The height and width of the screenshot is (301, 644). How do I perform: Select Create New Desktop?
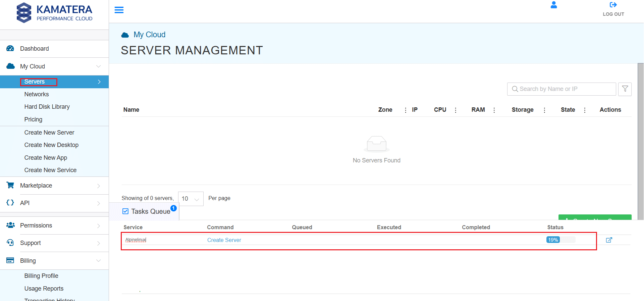click(51, 145)
